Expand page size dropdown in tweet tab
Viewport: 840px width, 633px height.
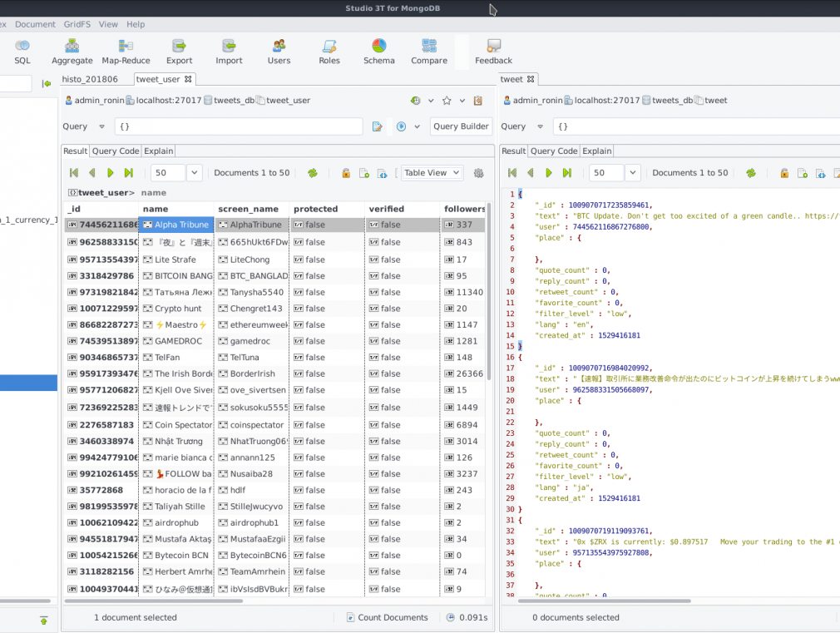pos(632,172)
